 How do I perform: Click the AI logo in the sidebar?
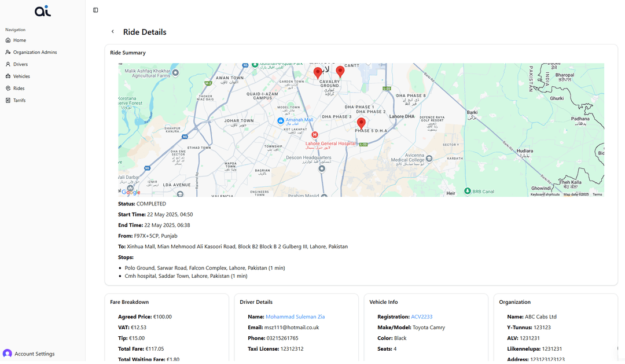[x=43, y=11]
